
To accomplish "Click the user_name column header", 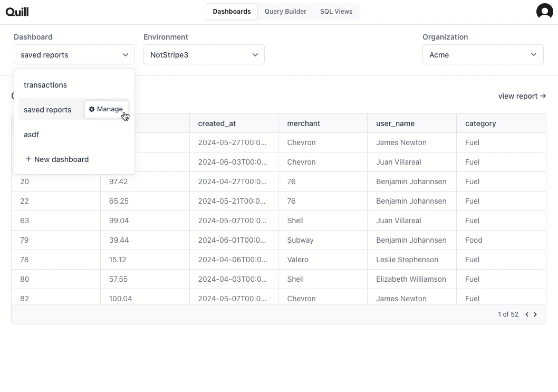I will tap(412, 123).
